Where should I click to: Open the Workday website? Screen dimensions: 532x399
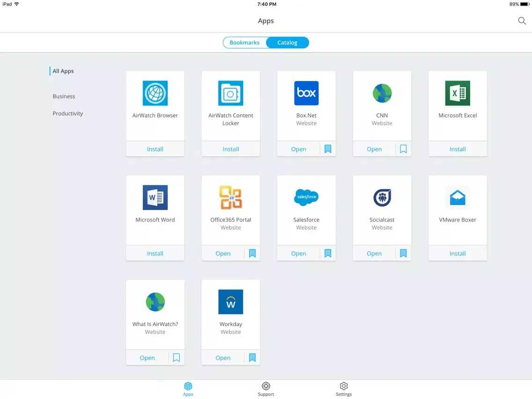click(223, 358)
